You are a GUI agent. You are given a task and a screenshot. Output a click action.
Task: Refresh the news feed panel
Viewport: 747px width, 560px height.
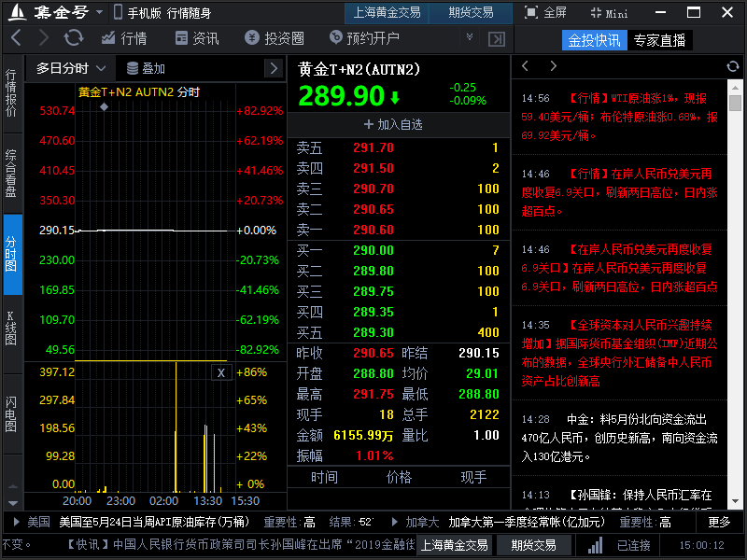pos(733,66)
